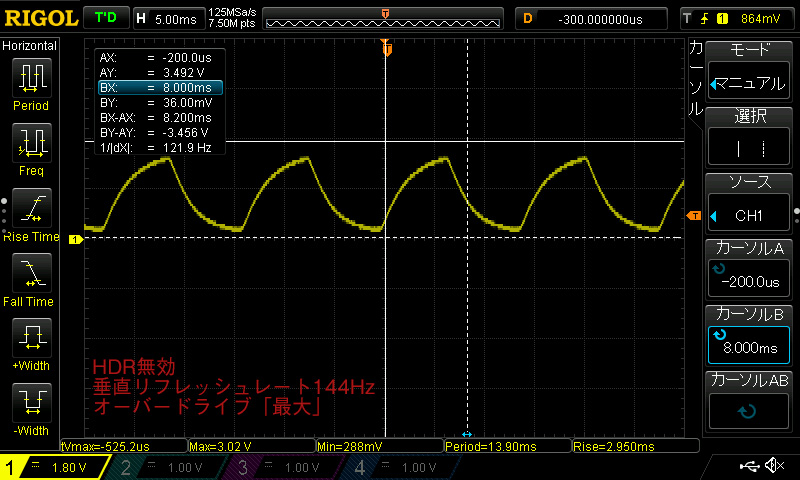
Task: Click the Horizontal menu header
Action: click(x=30, y=46)
